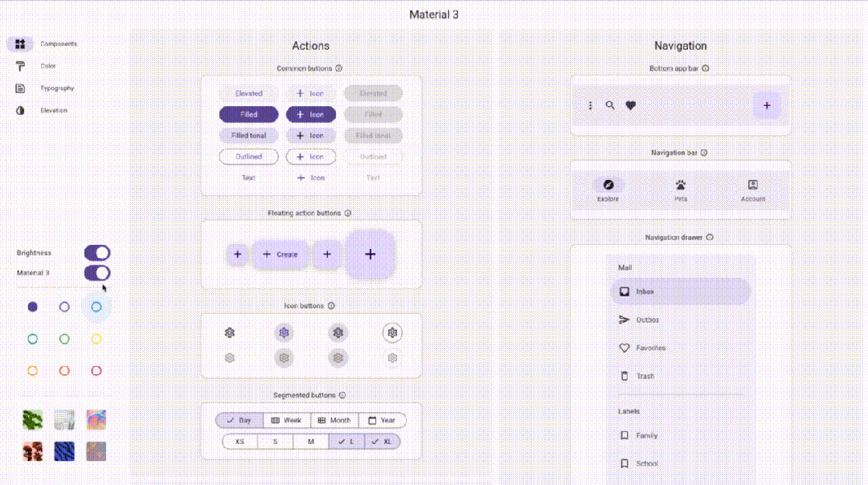Click the standard settings gear icon button
868x485 pixels.
tap(230, 332)
